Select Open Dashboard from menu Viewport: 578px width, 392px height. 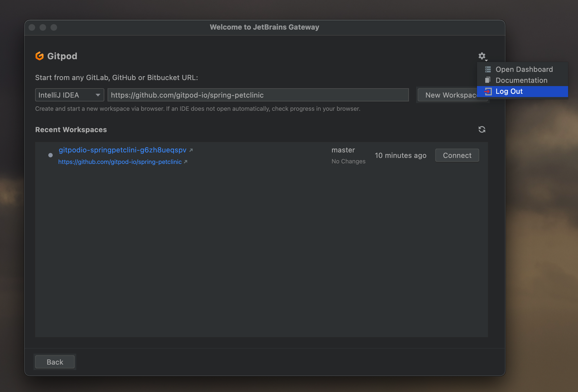(524, 69)
